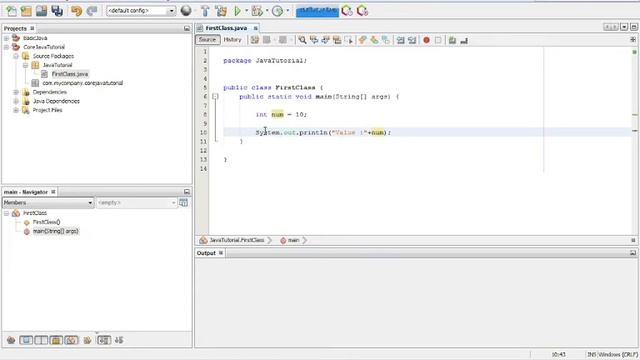Click the orange Undo arrow icon
This screenshot has width=640, height=360.
click(x=76, y=11)
